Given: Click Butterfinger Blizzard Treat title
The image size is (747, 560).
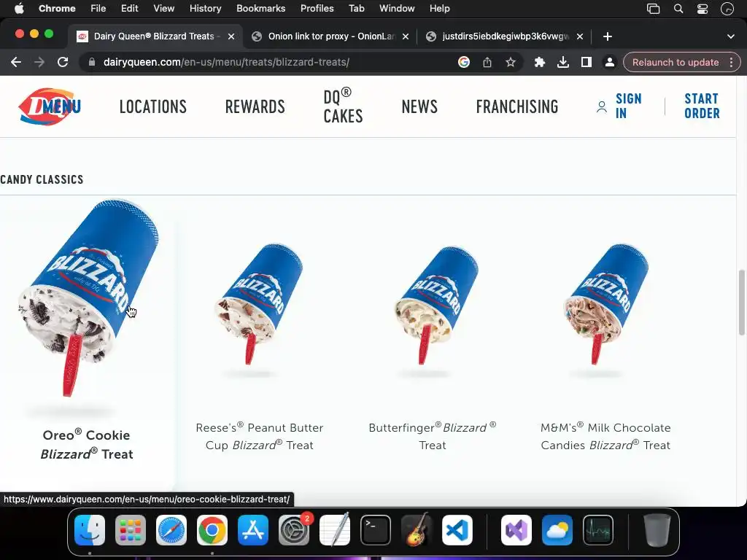Looking at the screenshot, I should (x=433, y=436).
